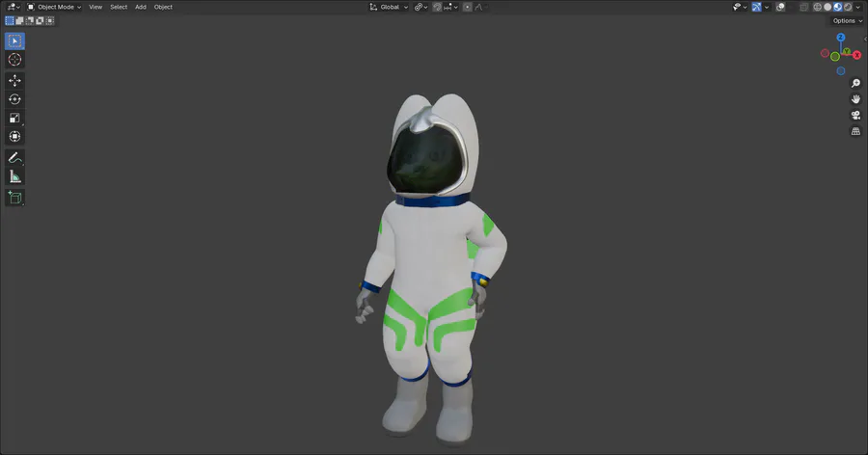This screenshot has height=455, width=868.
Task: Click the Zoom viewport gizmo icon
Action: (x=855, y=83)
